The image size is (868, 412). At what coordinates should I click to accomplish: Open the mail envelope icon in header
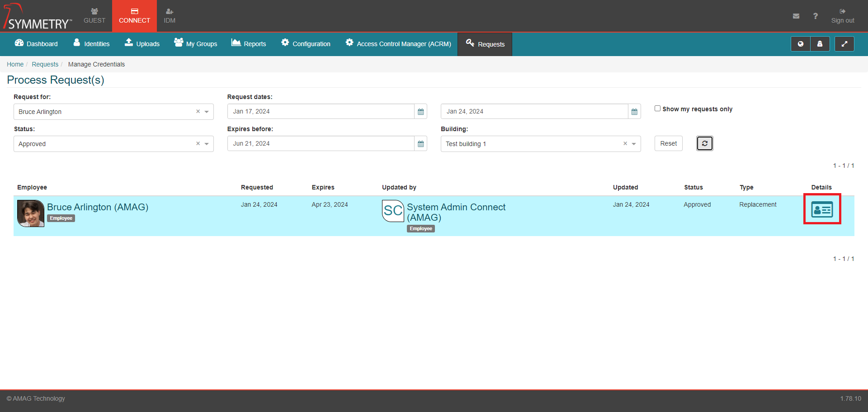(796, 16)
